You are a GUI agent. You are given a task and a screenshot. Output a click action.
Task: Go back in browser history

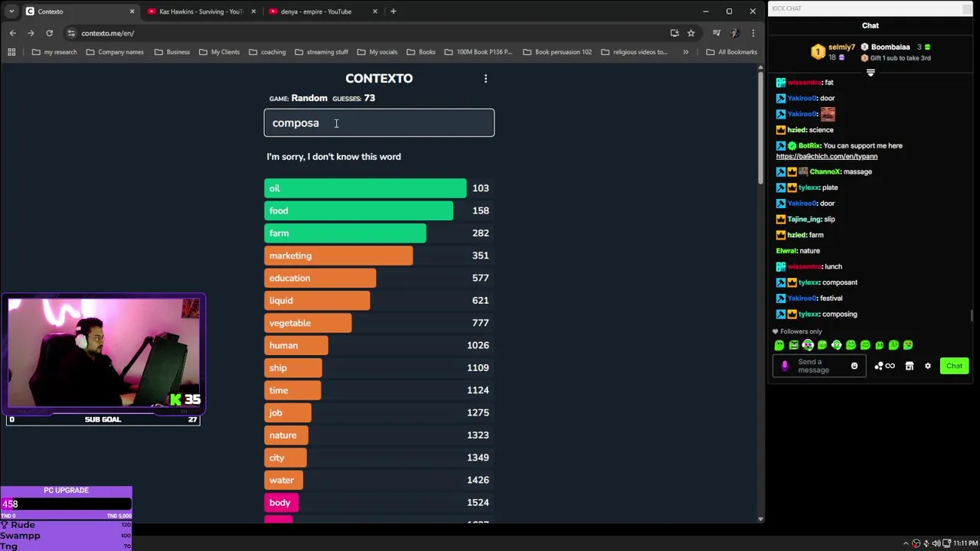12,33
